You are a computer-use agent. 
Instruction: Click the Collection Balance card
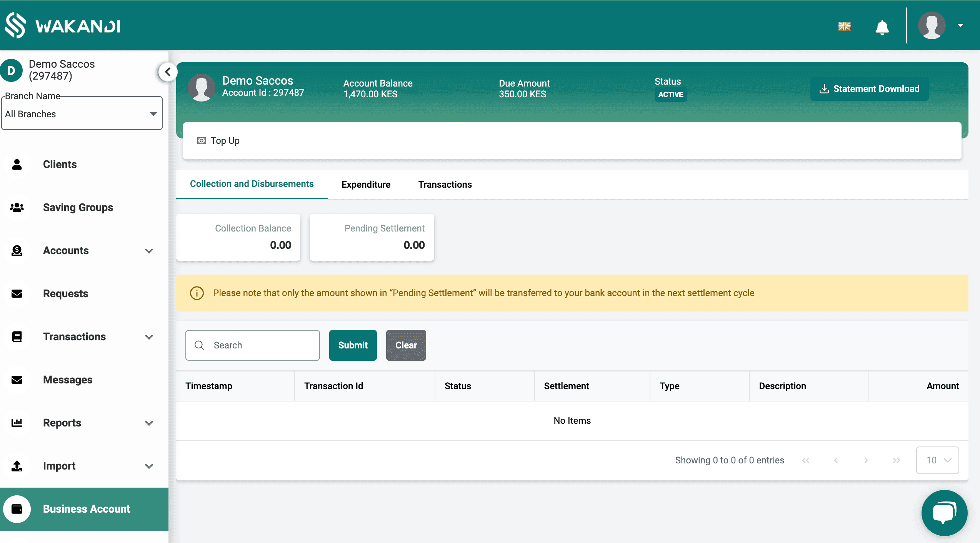point(238,237)
